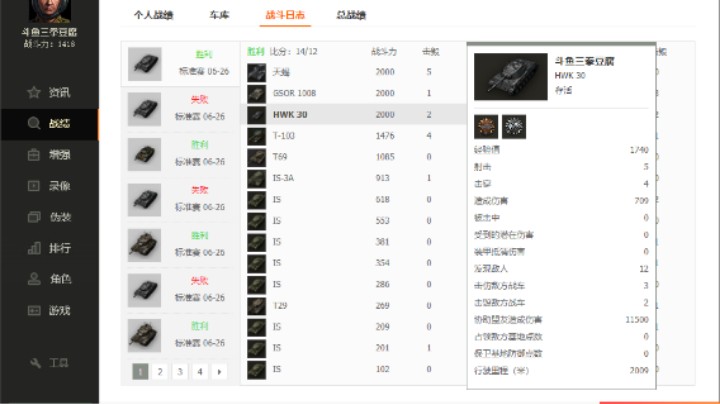Click the experience value 1740 in details
This screenshot has height=404, width=720.
639,150
